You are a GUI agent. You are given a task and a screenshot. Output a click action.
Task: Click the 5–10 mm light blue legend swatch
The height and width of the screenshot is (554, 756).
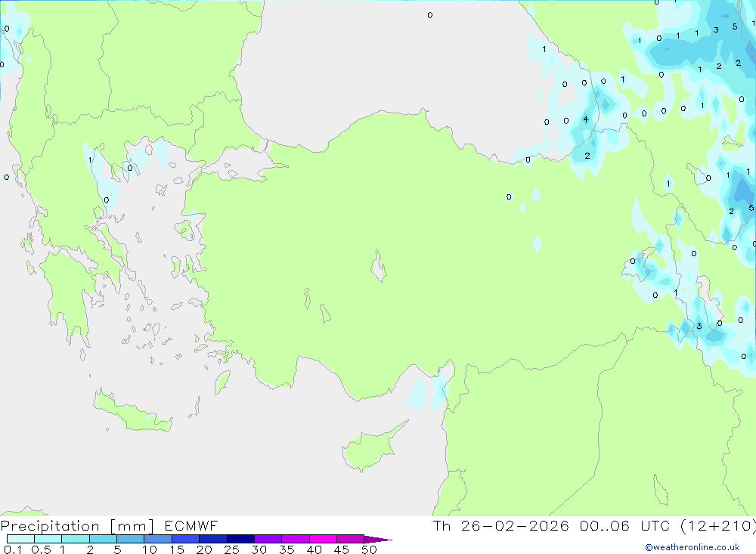(131, 539)
